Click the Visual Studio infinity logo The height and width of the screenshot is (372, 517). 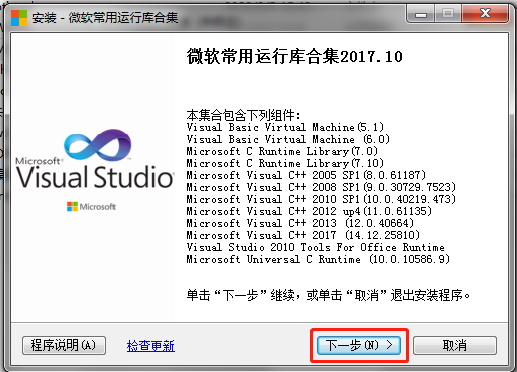tap(98, 145)
